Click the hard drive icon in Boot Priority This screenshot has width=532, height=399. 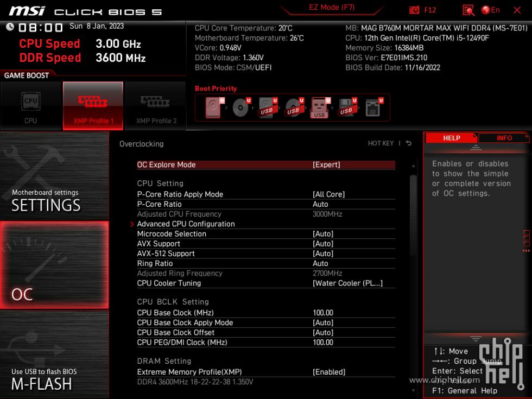tap(212, 107)
